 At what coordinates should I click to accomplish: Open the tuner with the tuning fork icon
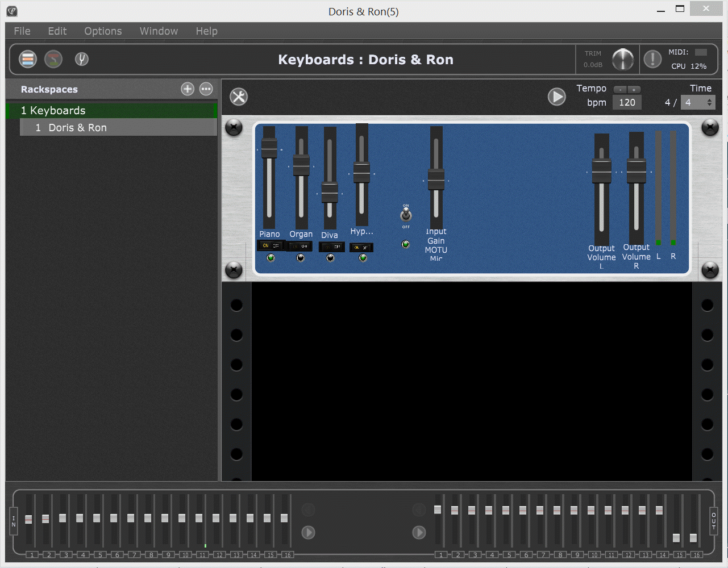[x=81, y=59]
